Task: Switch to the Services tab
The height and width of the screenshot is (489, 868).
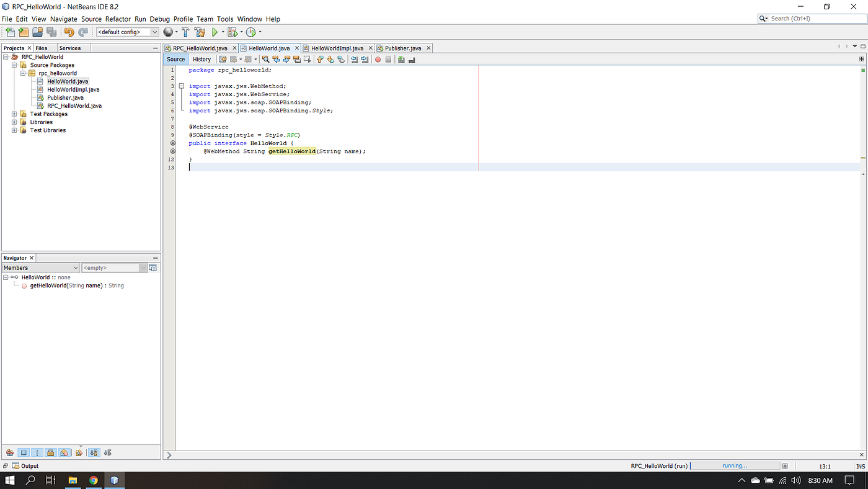Action: [70, 48]
